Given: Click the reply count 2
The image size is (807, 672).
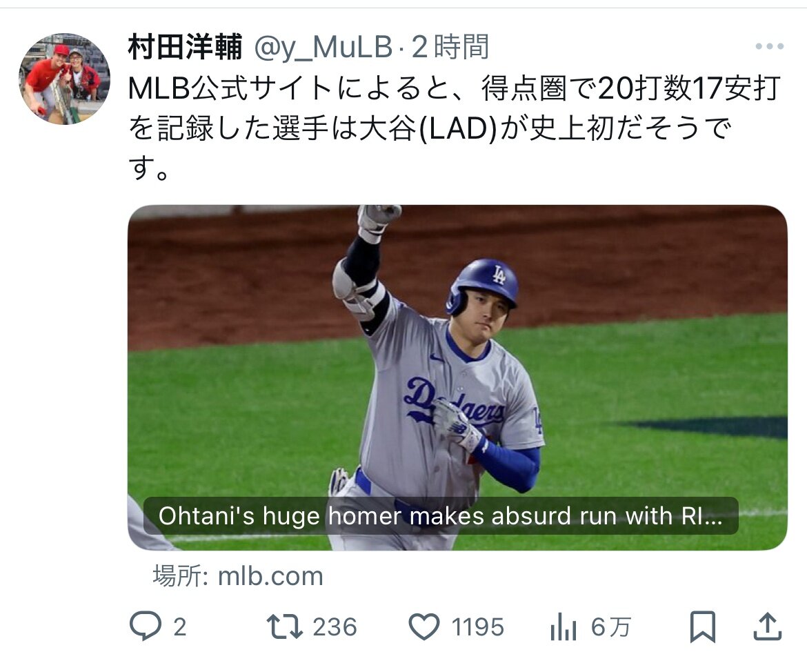Looking at the screenshot, I should tap(179, 627).
